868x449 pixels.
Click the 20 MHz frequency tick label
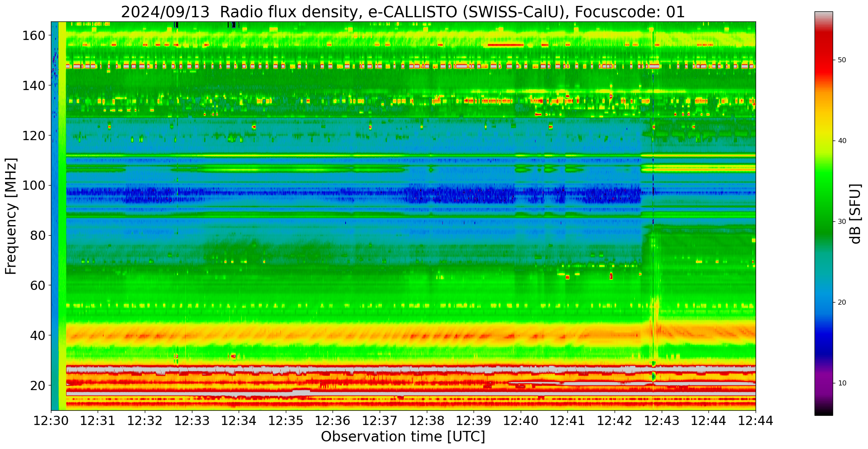(38, 385)
